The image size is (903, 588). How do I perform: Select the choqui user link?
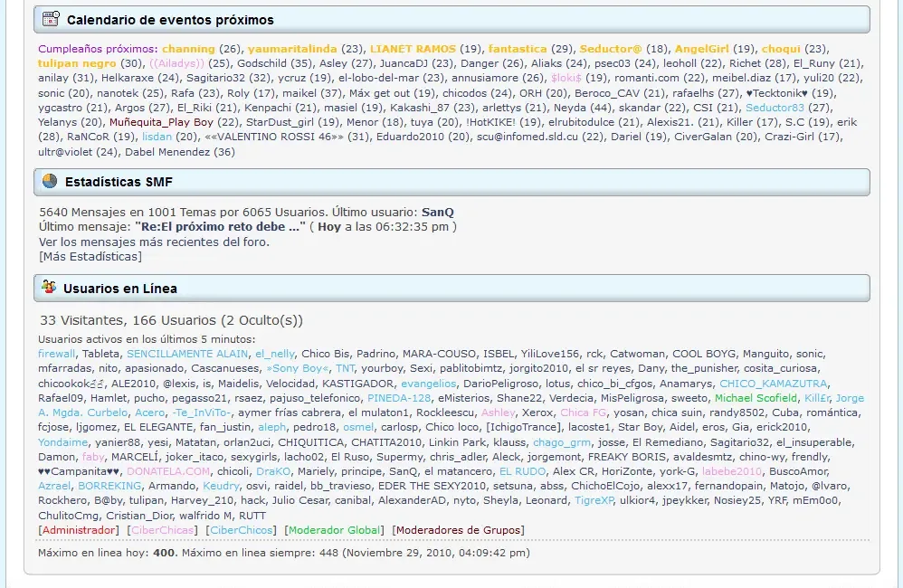tap(781, 49)
